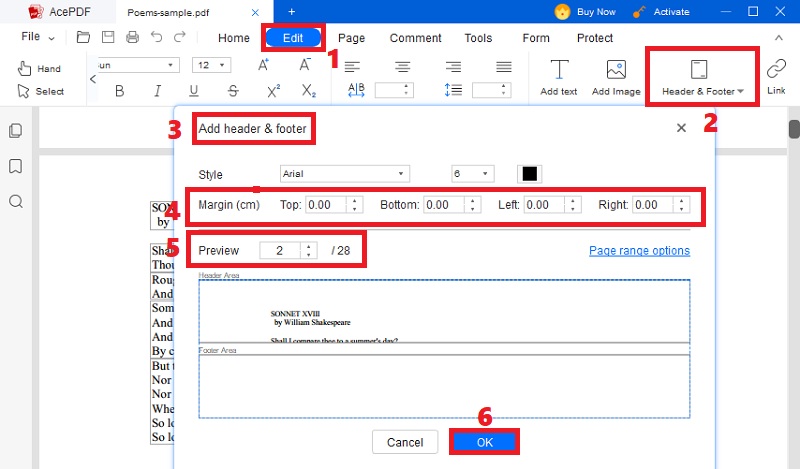
Task: Close the Poems-sample.pdf tab
Action: click(255, 12)
